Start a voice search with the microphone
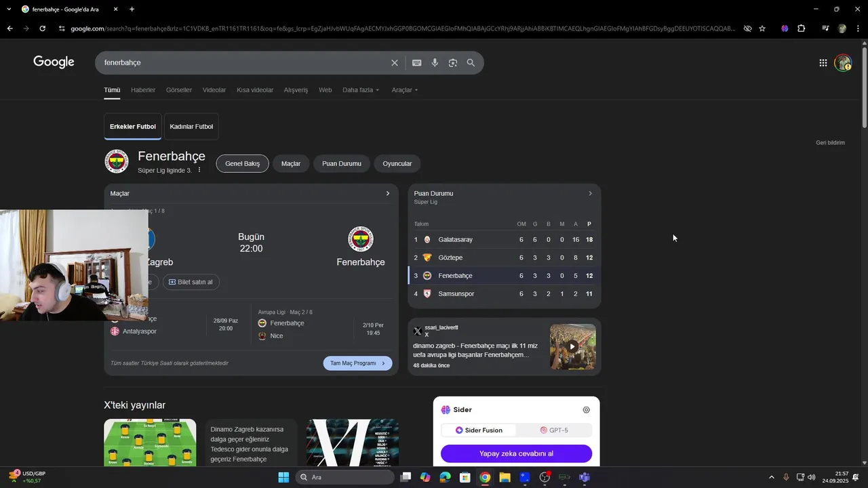The height and width of the screenshot is (488, 868). pyautogui.click(x=435, y=62)
